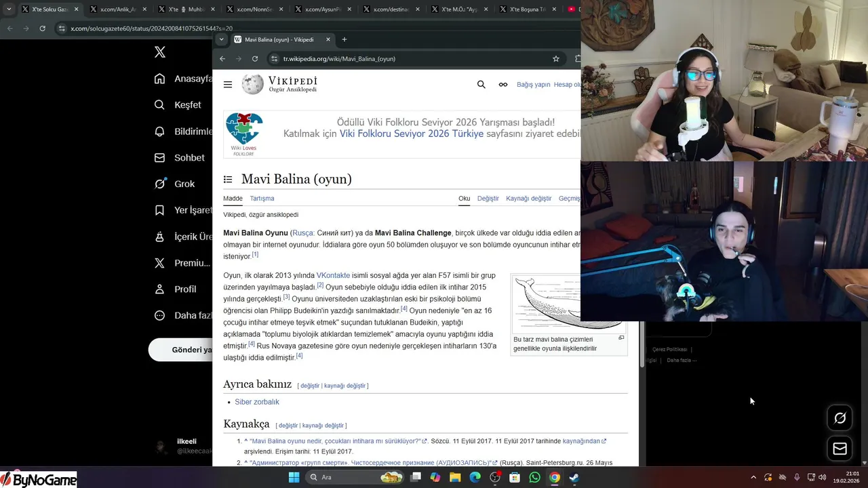Open new tab in Wikipedia window
The image size is (868, 488).
click(x=344, y=39)
